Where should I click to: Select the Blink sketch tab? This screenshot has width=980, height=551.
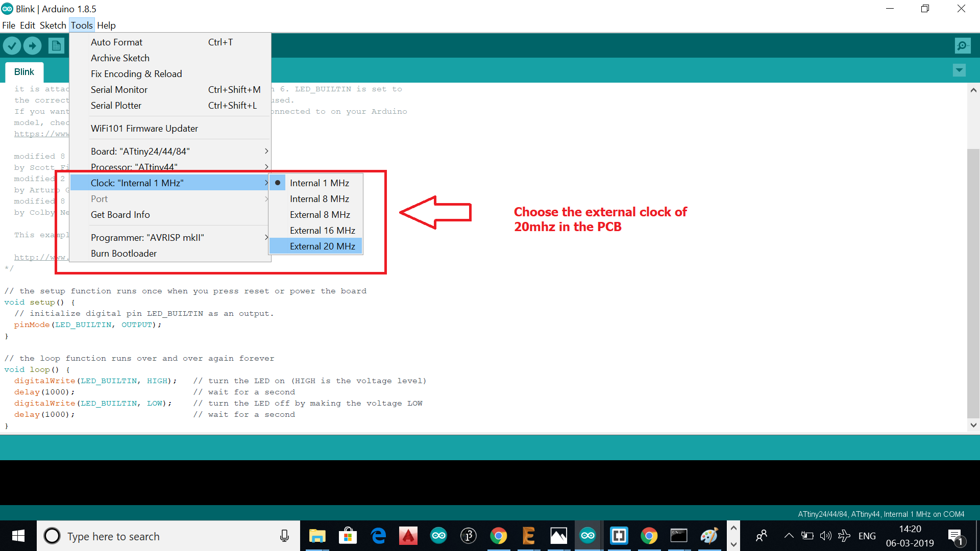24,72
